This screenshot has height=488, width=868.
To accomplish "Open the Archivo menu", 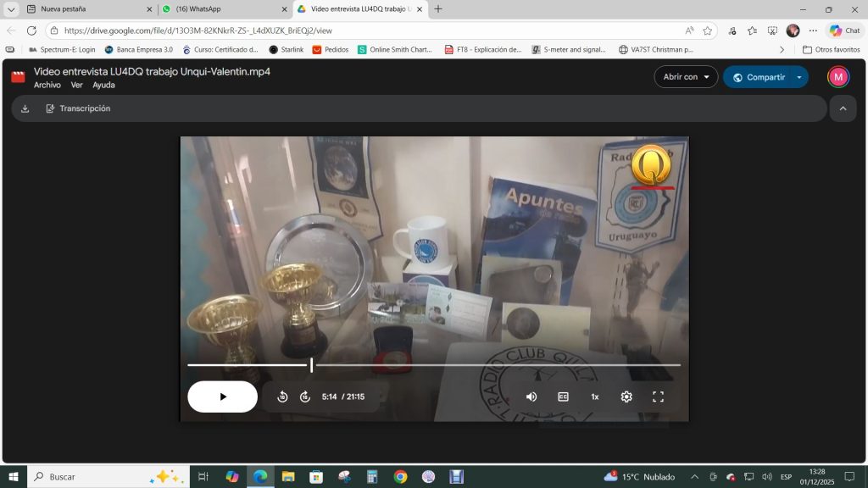I will (x=47, y=86).
